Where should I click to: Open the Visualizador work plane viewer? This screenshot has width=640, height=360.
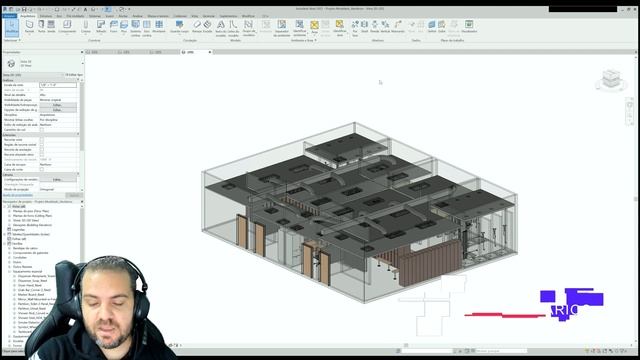click(469, 27)
